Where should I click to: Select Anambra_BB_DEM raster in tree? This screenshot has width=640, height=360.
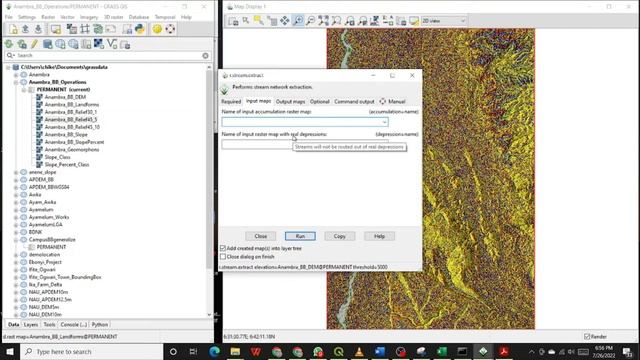65,97
